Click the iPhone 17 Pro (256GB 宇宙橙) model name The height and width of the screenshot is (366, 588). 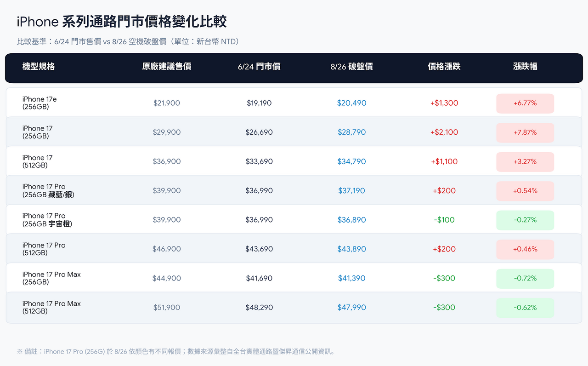click(x=47, y=220)
